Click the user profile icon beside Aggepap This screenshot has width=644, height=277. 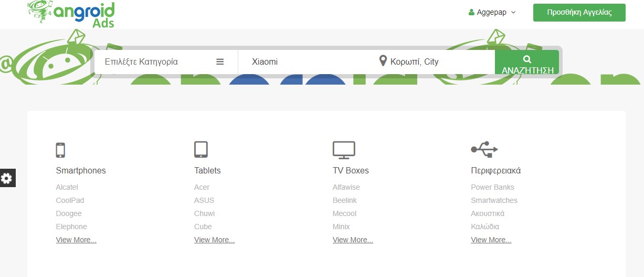pyautogui.click(x=471, y=12)
